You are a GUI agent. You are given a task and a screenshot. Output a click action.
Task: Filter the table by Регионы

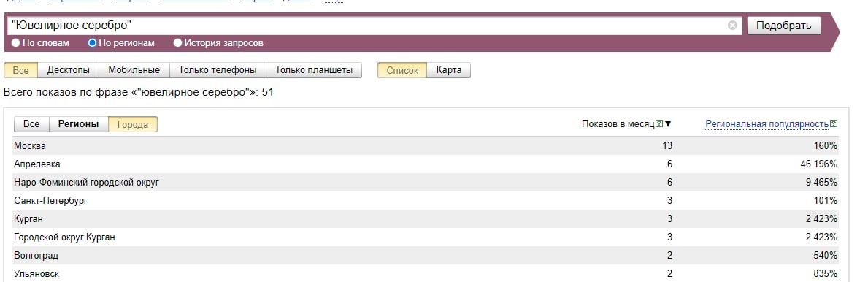click(x=79, y=124)
